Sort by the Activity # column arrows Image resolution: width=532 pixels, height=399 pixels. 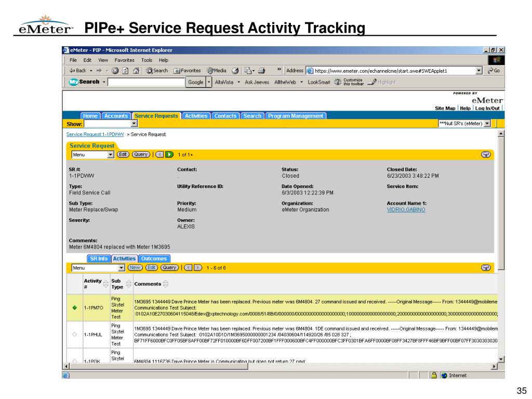click(x=106, y=284)
